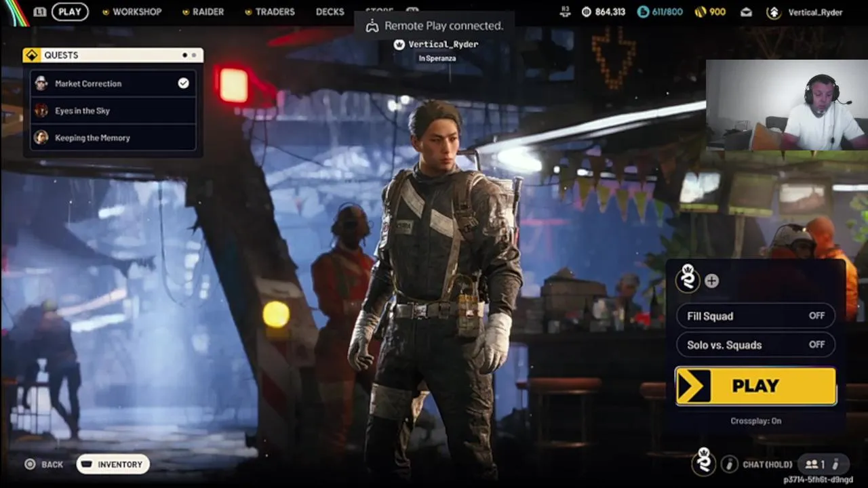This screenshot has height=488, width=868.
Task: Click the CHAT (HOLD) label
Action: tap(768, 465)
